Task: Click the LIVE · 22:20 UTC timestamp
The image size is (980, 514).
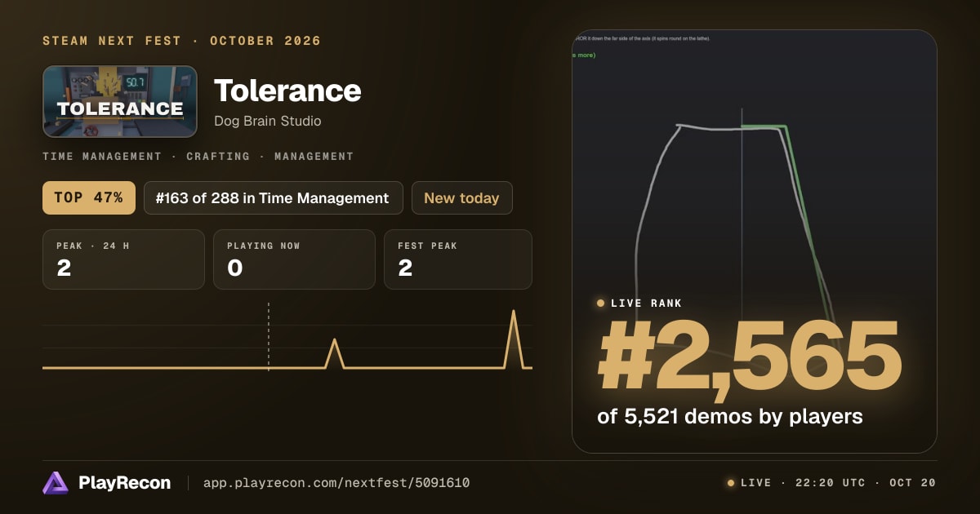Action: click(x=803, y=483)
